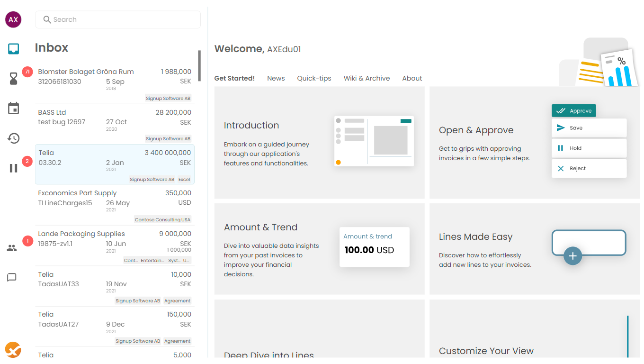The height and width of the screenshot is (364, 644).
Task: Click the red 71 notification badge
Action: click(x=27, y=72)
